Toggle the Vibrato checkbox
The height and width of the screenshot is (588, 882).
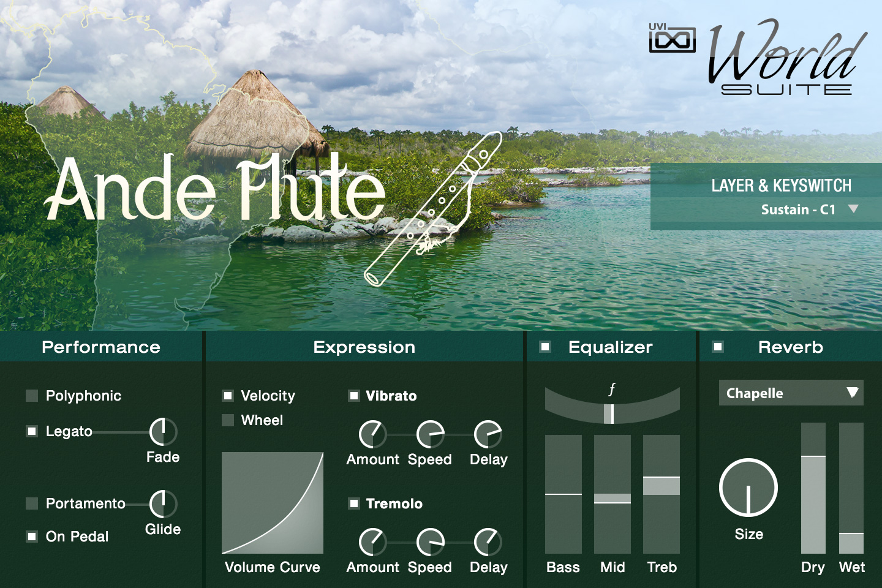pos(354,396)
